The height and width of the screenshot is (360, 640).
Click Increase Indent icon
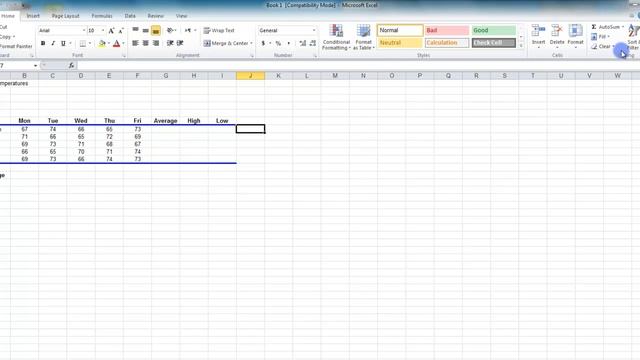[x=180, y=43]
